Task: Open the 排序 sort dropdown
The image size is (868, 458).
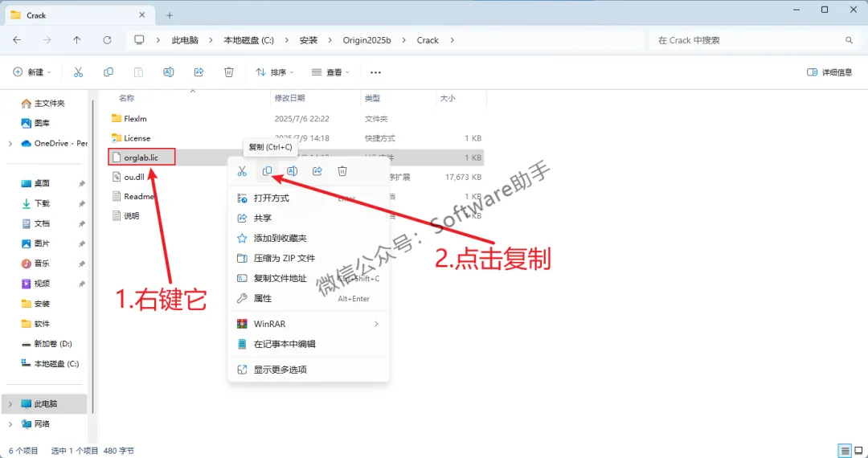Action: 275,72
